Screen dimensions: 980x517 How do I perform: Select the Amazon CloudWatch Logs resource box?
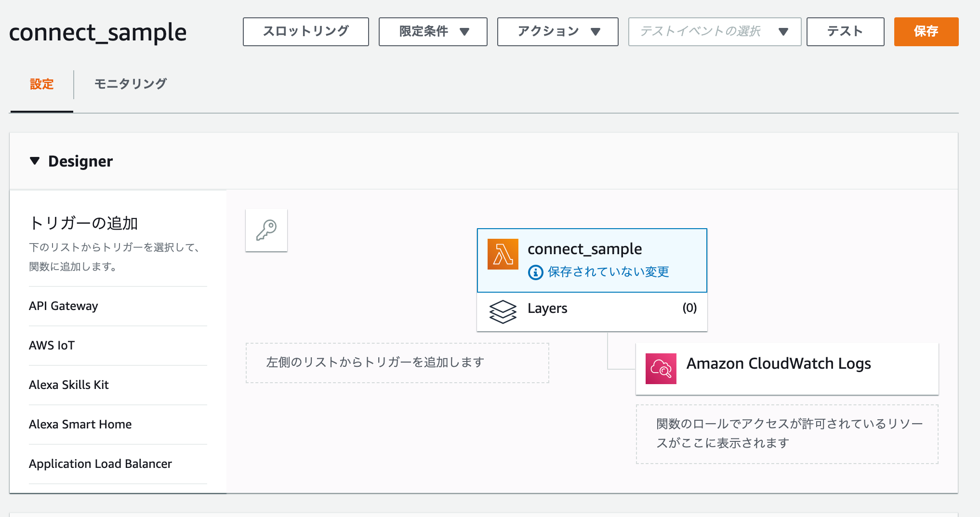[787, 369]
